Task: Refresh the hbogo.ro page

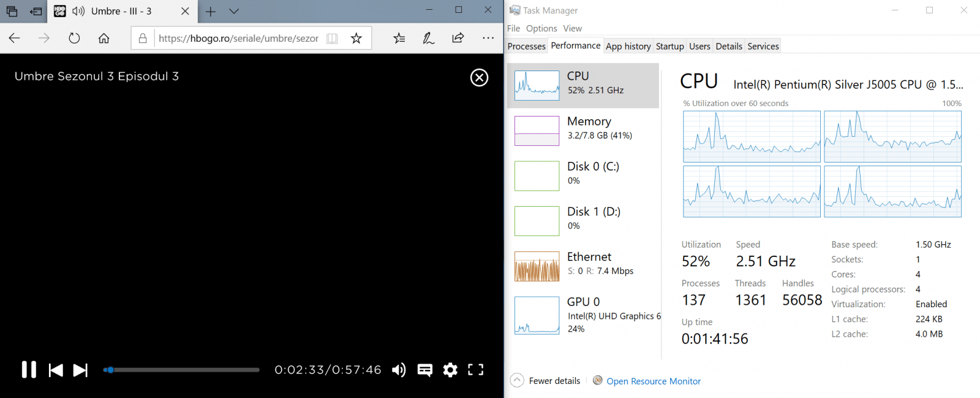Action: tap(74, 38)
